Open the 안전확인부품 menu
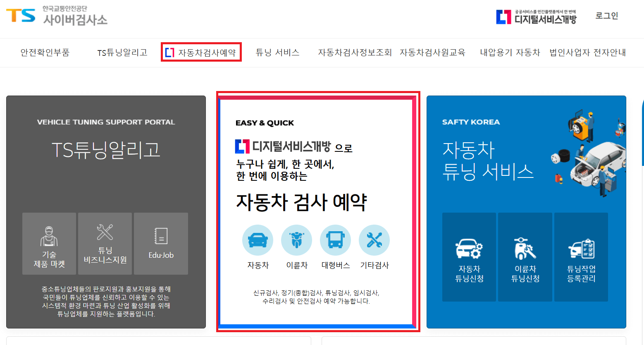 [45, 53]
